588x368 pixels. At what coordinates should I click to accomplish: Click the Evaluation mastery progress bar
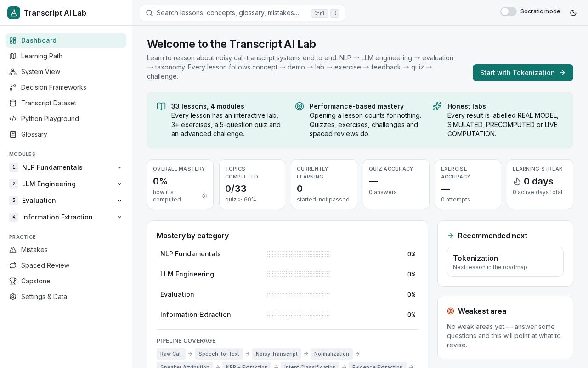pyautogui.click(x=299, y=294)
